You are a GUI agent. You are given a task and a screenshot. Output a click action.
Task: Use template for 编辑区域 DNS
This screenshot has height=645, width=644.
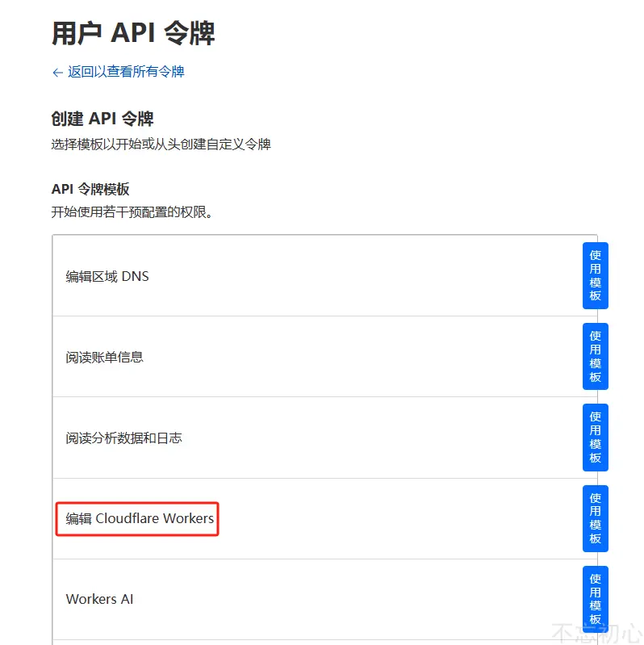coord(595,275)
